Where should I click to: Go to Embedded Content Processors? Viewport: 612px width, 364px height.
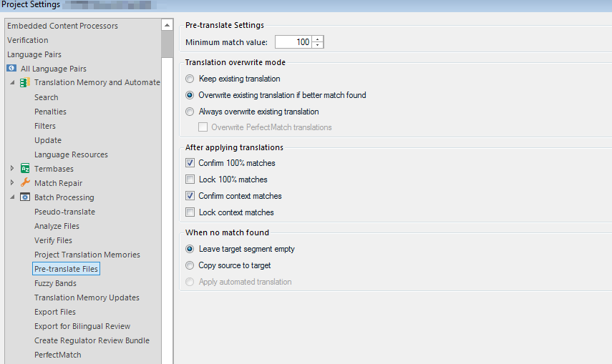[62, 26]
